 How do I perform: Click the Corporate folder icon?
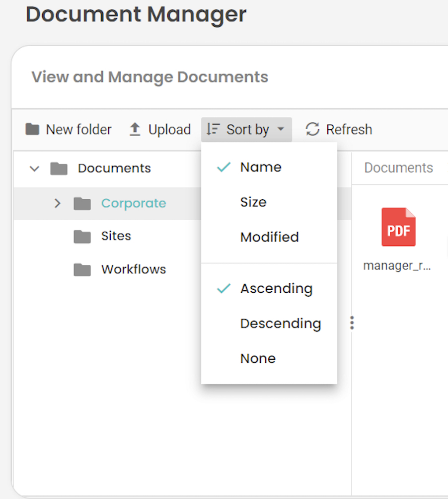click(82, 204)
